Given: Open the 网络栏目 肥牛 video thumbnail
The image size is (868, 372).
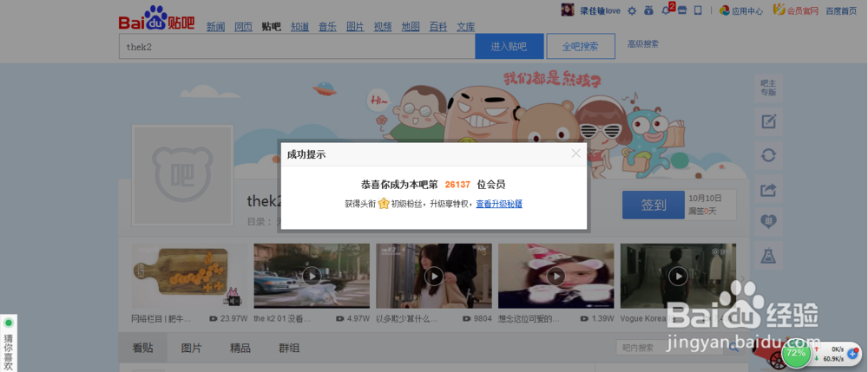Looking at the screenshot, I should (189, 276).
